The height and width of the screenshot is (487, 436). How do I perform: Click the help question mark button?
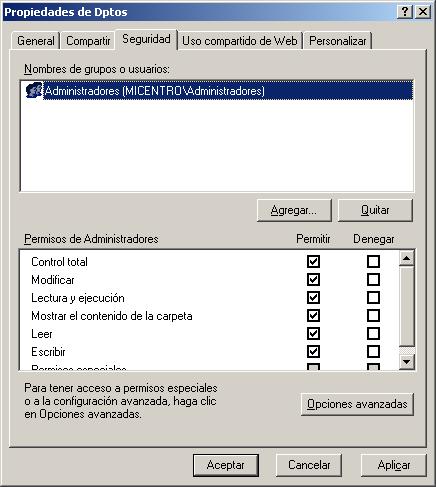(x=405, y=12)
